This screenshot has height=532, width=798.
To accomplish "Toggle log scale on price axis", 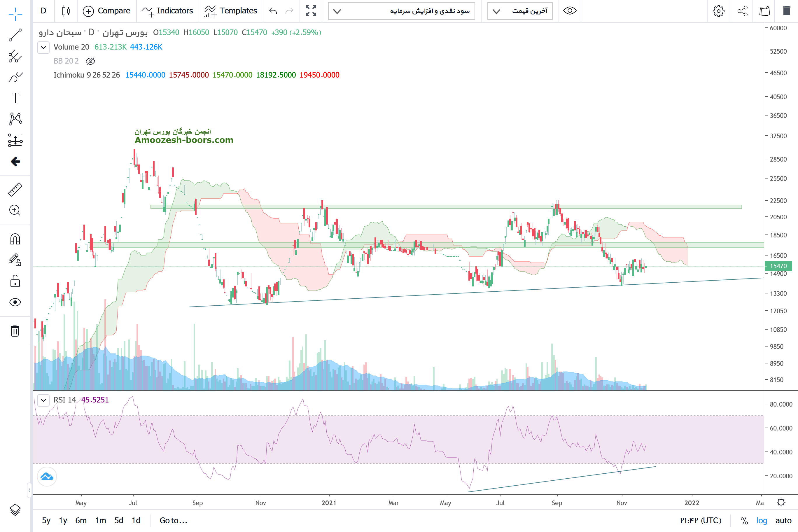I will [x=762, y=520].
